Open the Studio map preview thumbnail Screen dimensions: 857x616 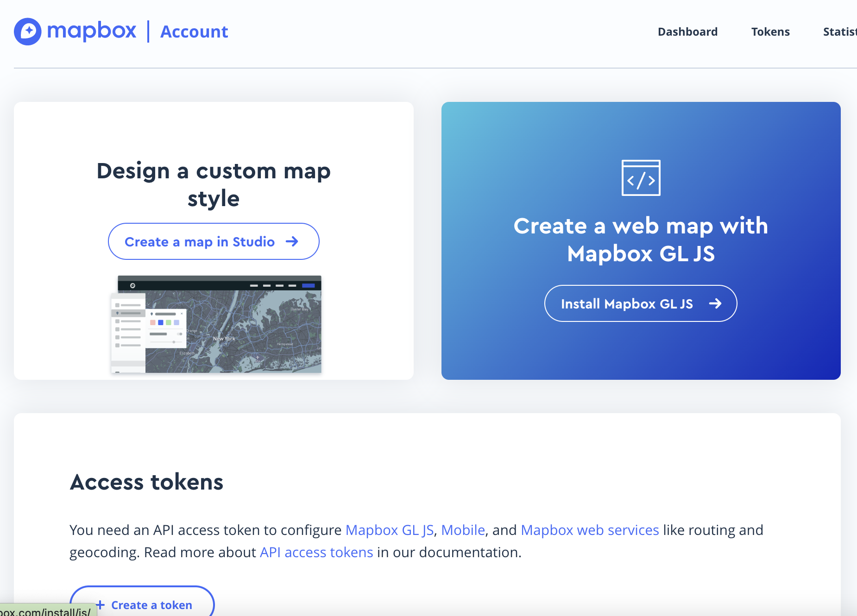[x=216, y=324]
